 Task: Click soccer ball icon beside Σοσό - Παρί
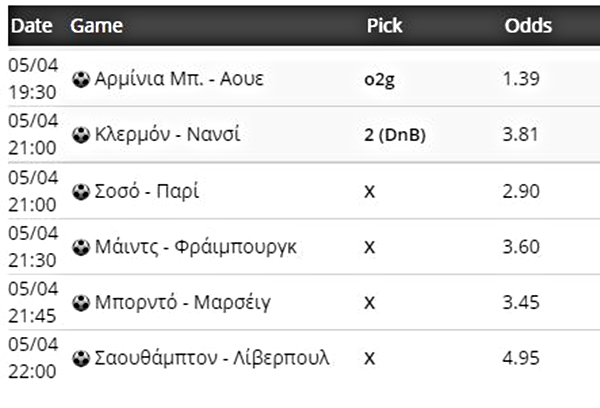point(81,191)
